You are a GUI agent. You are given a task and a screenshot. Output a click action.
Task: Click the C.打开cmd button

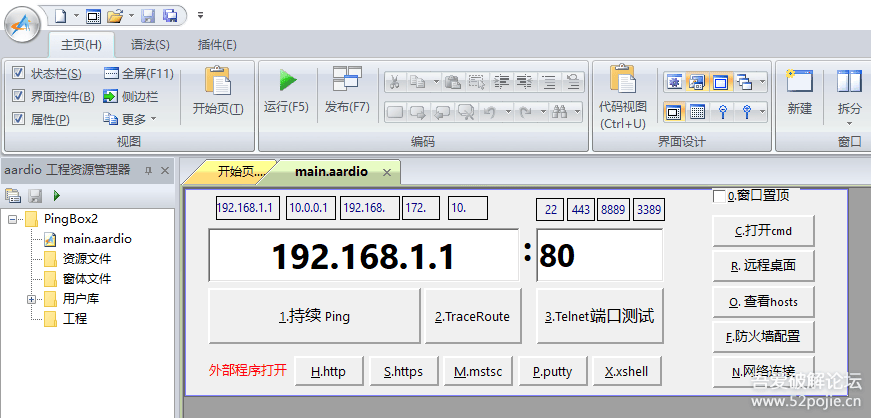[763, 231]
